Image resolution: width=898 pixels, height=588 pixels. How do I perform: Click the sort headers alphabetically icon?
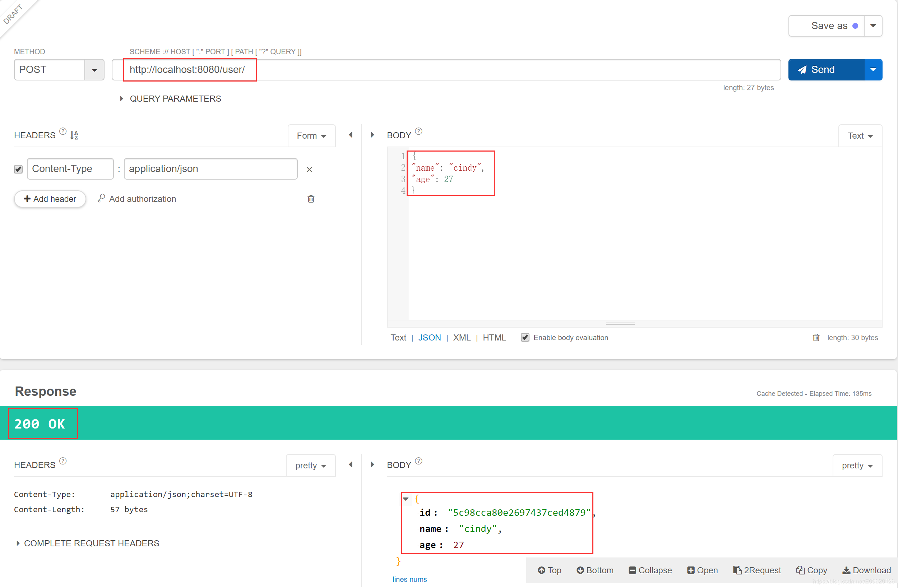(74, 135)
